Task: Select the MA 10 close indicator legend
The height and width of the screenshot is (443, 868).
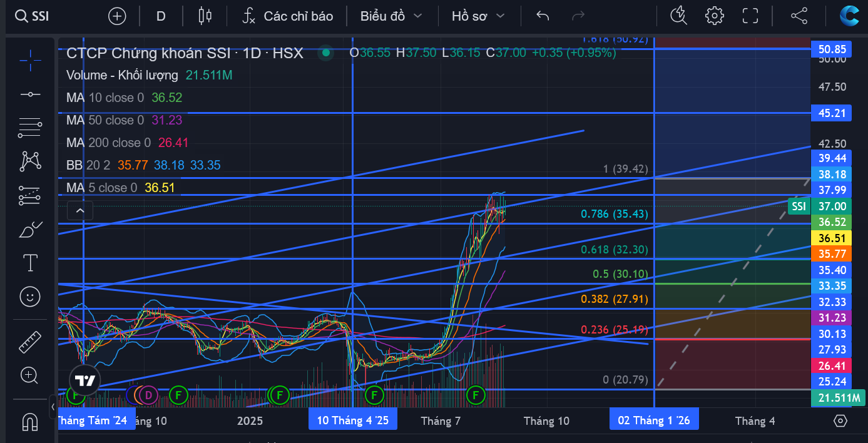Action: click(x=124, y=98)
